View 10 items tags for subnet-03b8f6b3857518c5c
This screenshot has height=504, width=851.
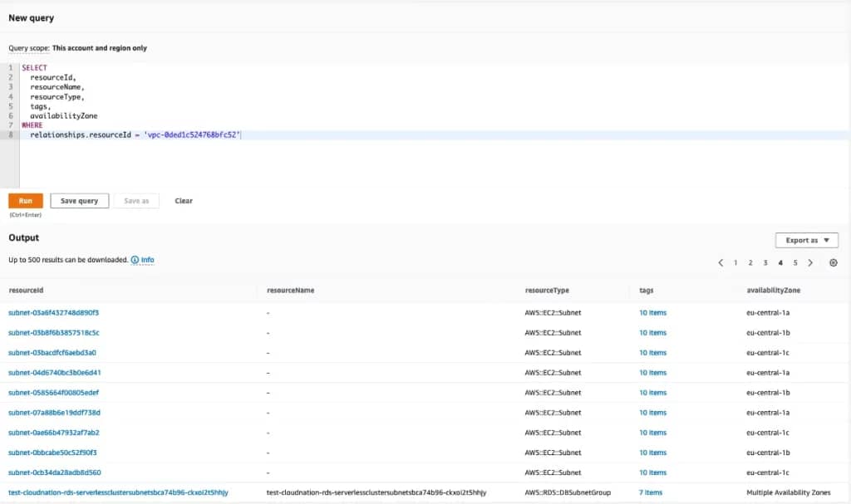[x=653, y=333]
